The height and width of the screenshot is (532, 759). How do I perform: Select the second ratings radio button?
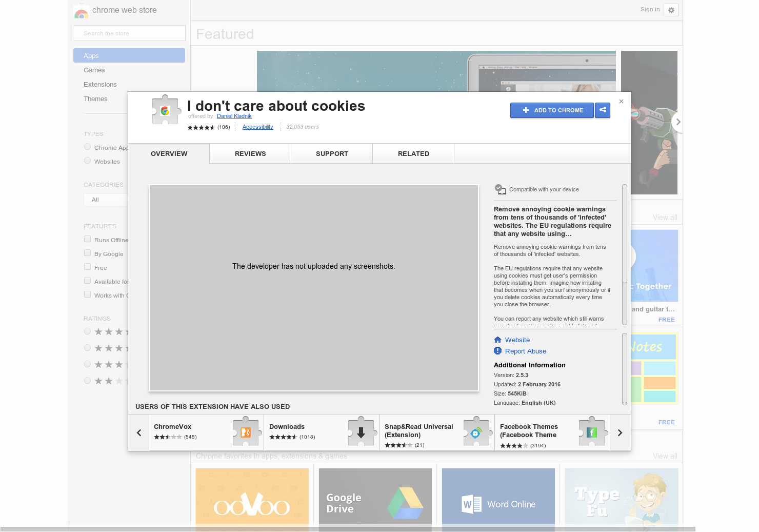87,348
